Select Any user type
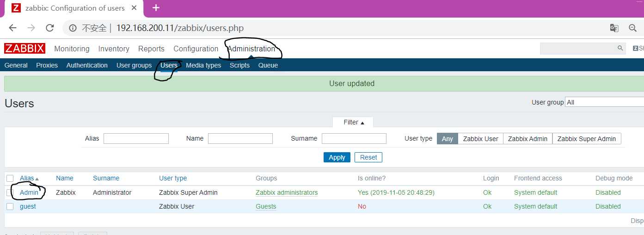Screen dimensions: 644x235 tap(448, 138)
